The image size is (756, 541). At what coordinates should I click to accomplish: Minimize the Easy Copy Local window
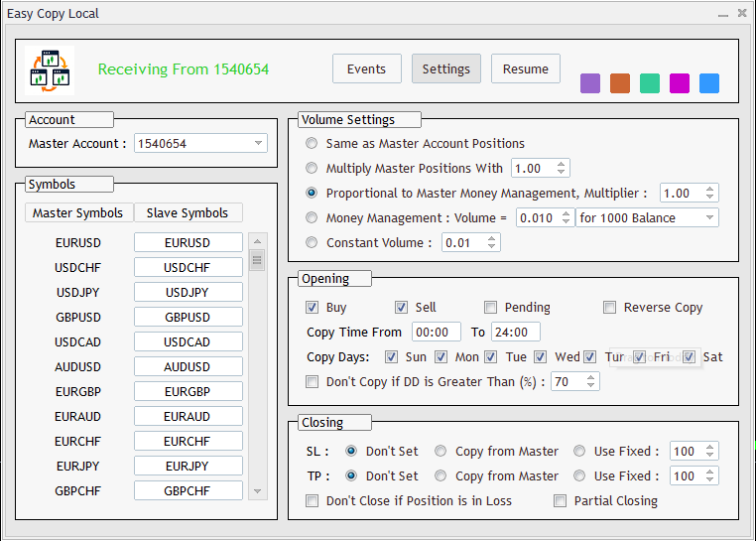point(722,14)
